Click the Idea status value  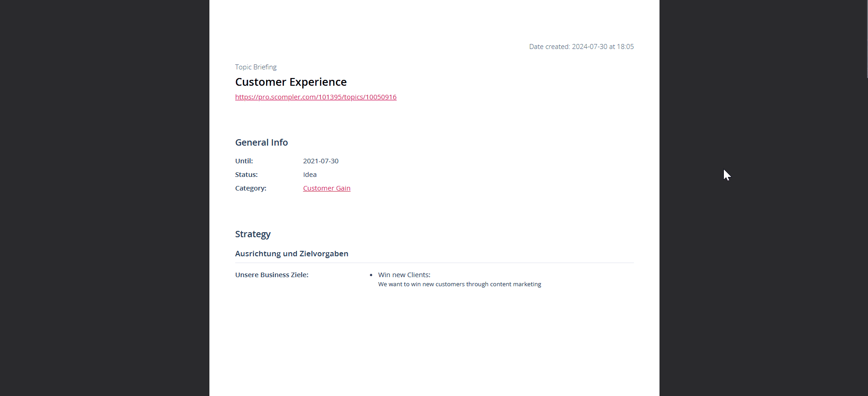tap(310, 175)
